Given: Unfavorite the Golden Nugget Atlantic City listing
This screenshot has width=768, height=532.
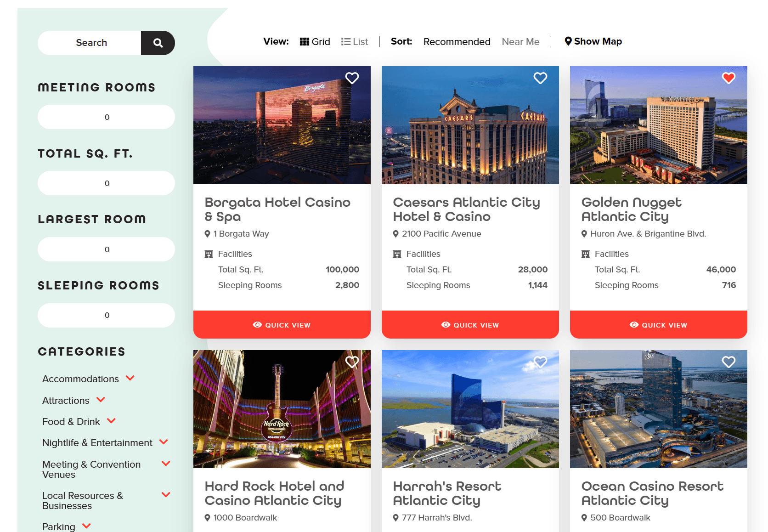Looking at the screenshot, I should [x=728, y=78].
